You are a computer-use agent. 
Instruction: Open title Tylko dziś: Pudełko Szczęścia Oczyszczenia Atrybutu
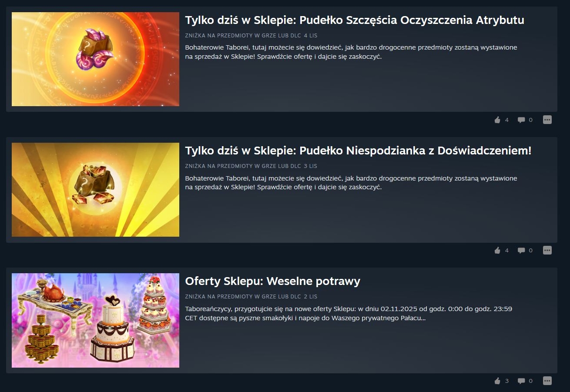click(x=355, y=20)
